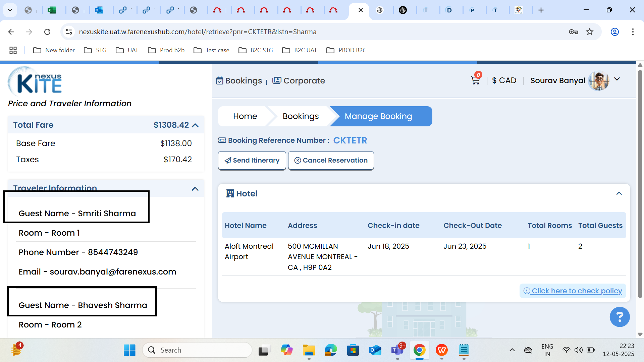Open File Explorer from the taskbar

[x=309, y=350]
